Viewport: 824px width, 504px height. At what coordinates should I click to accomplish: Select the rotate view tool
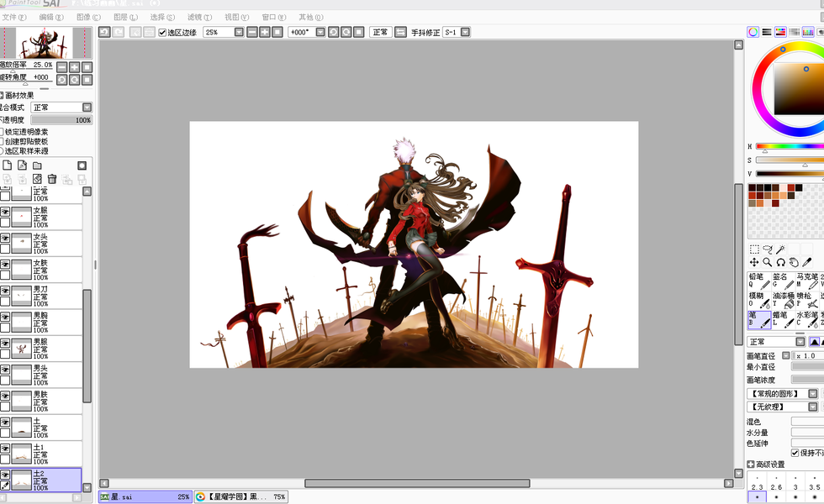pyautogui.click(x=780, y=262)
